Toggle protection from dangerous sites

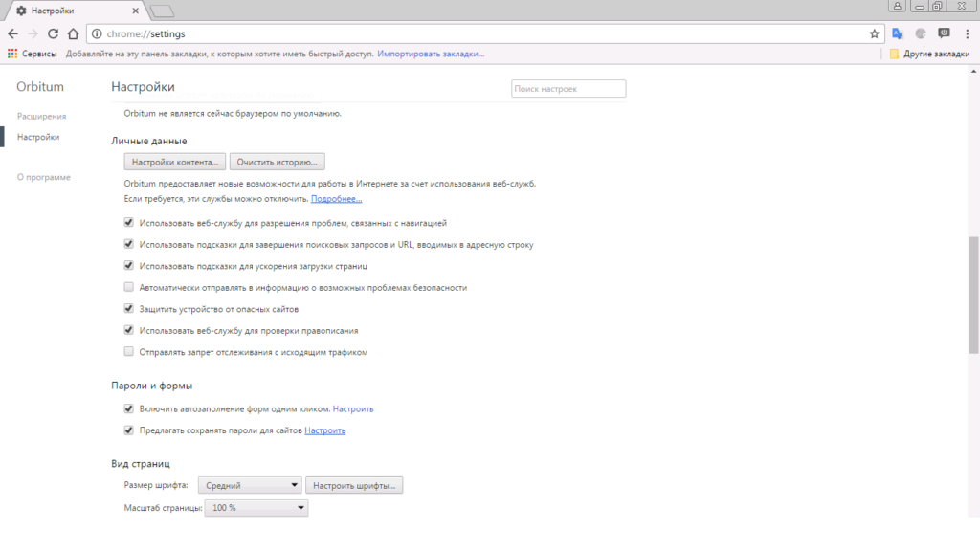click(129, 309)
